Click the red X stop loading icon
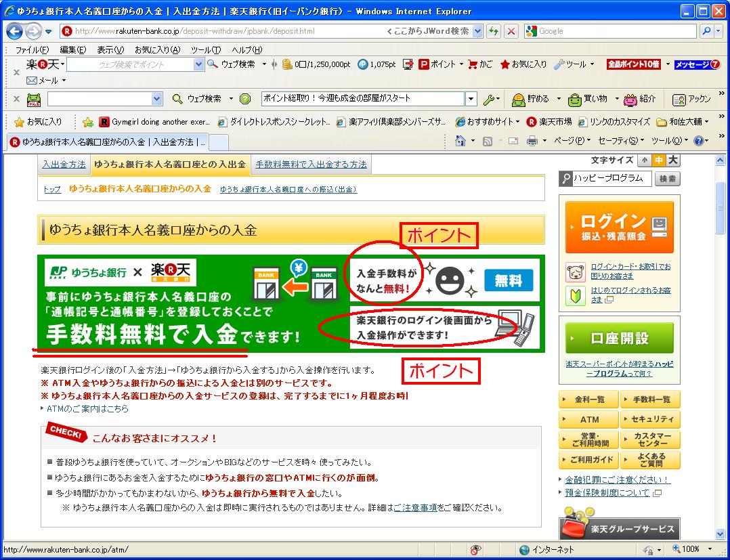 (511, 32)
